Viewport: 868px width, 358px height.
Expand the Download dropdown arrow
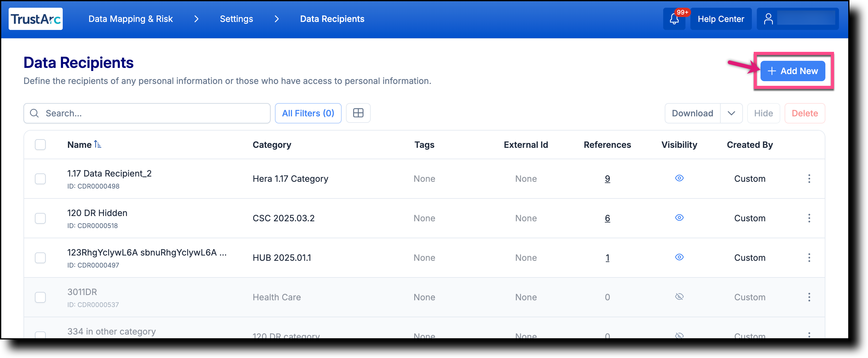pyautogui.click(x=731, y=113)
